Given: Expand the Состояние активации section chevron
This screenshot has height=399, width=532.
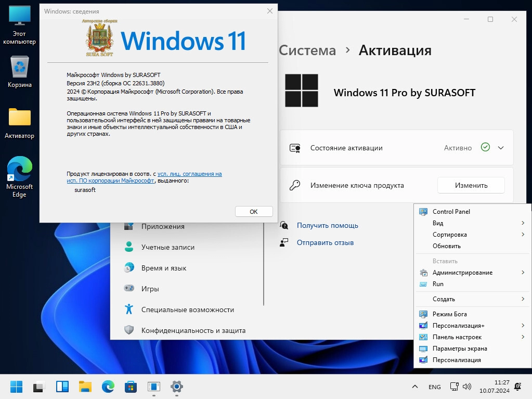Looking at the screenshot, I should click(501, 148).
